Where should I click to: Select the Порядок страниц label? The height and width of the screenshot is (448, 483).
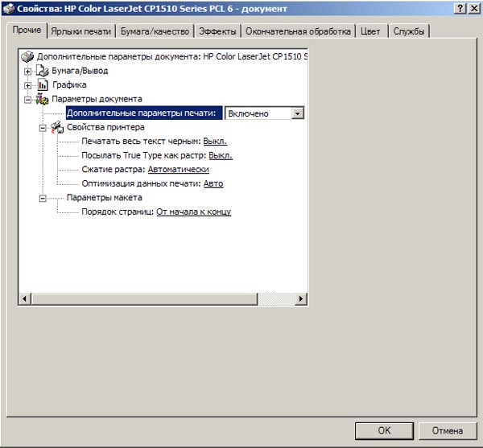coord(118,212)
